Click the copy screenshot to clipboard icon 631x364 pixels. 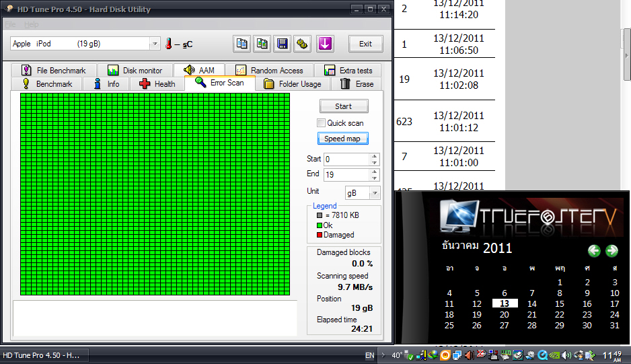(x=262, y=44)
